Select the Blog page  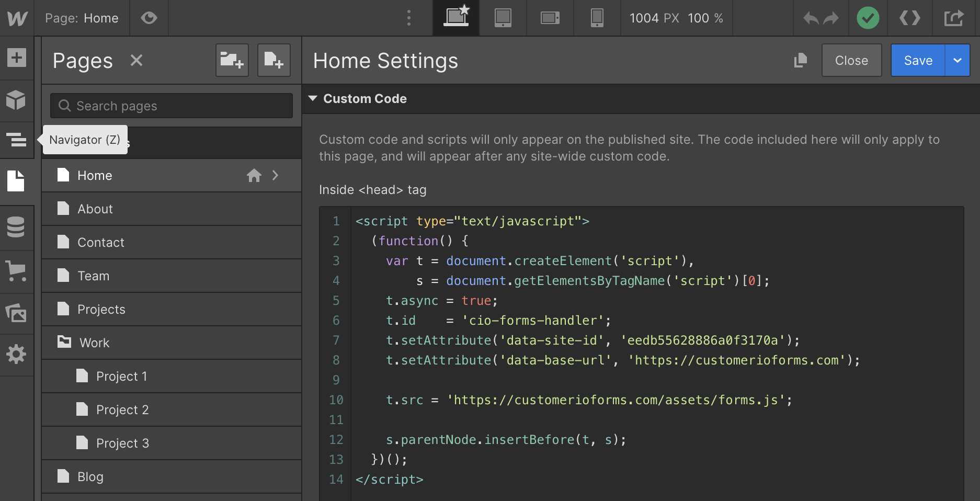[172, 476]
